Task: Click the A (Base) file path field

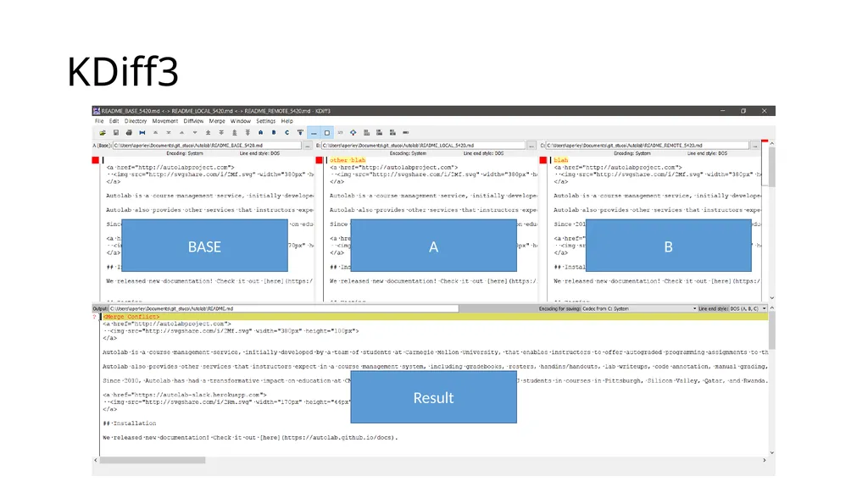Action: click(207, 146)
